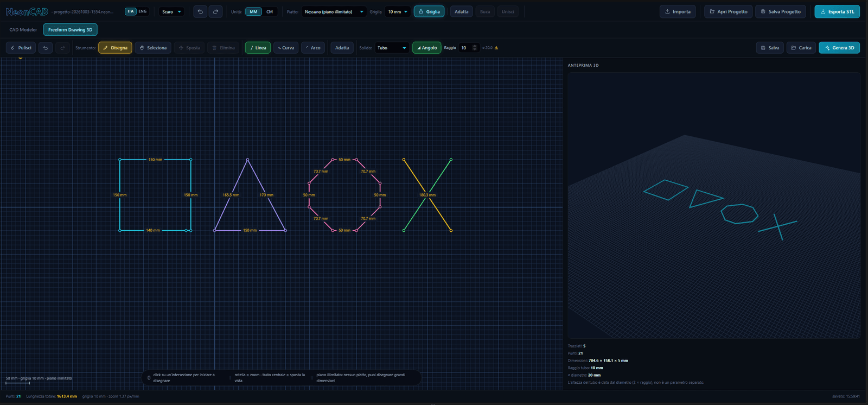The width and height of the screenshot is (868, 405).
Task: Click the Carica folder button
Action: [801, 48]
